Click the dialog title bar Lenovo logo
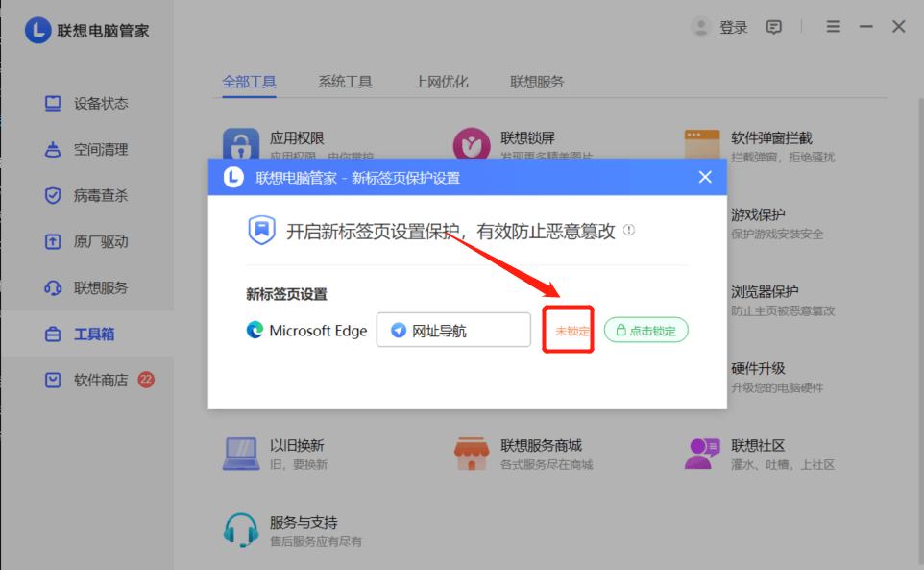Image resolution: width=924 pixels, height=570 pixels. click(x=233, y=177)
